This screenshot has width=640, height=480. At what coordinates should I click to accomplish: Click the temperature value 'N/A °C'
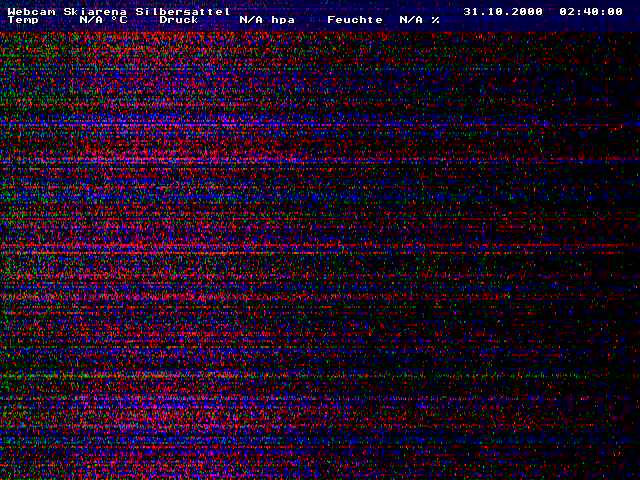click(103, 20)
